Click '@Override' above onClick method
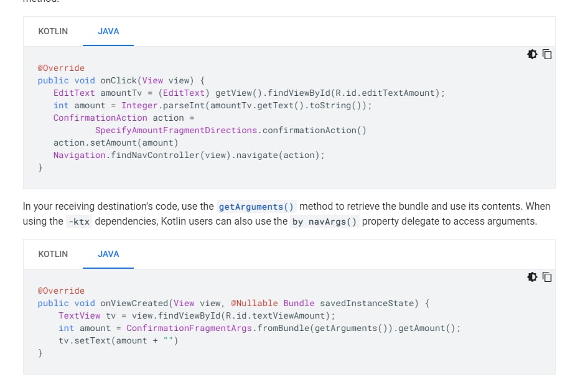This screenshot has height=392, width=565. [x=61, y=68]
